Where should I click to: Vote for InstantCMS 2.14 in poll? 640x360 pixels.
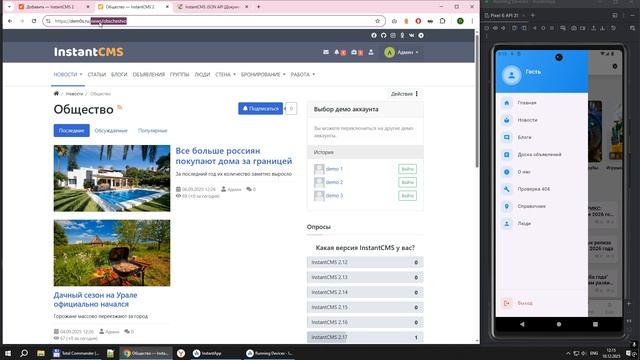tap(365, 292)
